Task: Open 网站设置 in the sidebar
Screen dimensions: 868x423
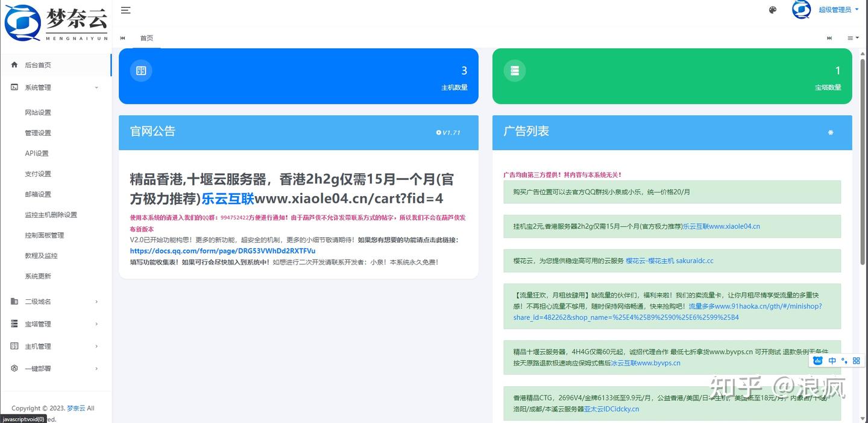Action: [x=38, y=112]
